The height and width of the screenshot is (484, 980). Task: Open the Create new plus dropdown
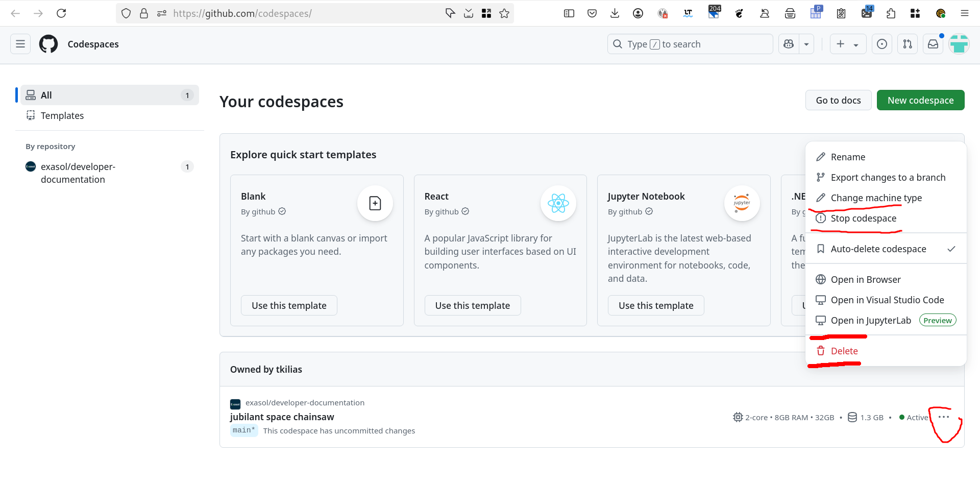(848, 44)
